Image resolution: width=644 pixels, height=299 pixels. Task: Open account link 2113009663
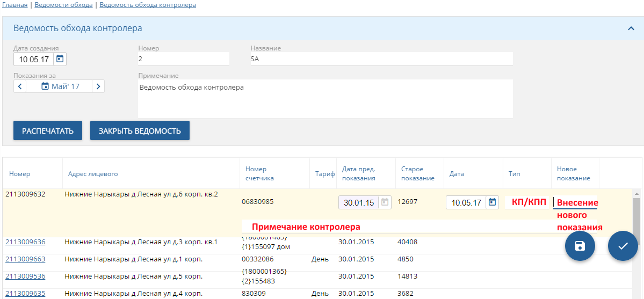[x=25, y=259]
